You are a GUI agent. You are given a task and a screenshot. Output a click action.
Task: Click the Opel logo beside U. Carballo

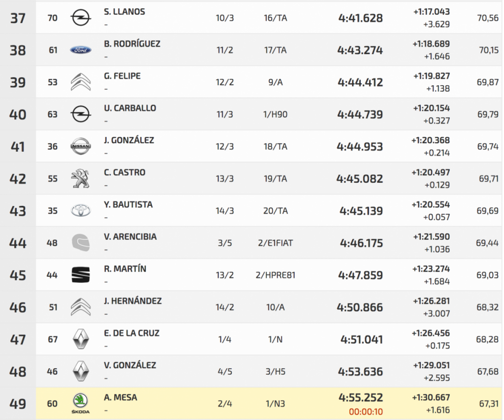click(x=80, y=114)
